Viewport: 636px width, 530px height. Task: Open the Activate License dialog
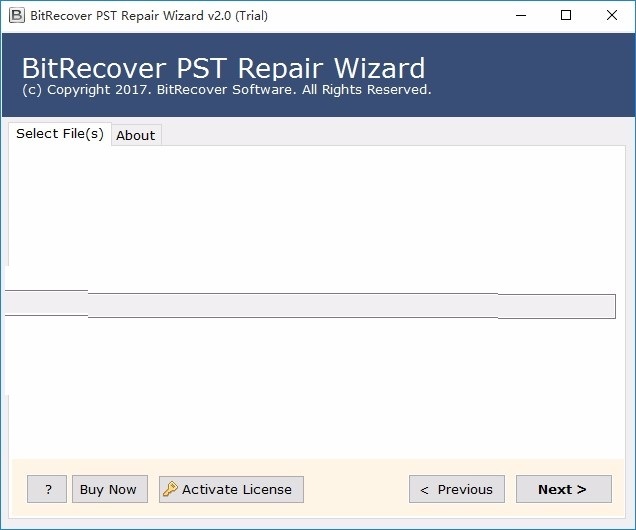[231, 489]
